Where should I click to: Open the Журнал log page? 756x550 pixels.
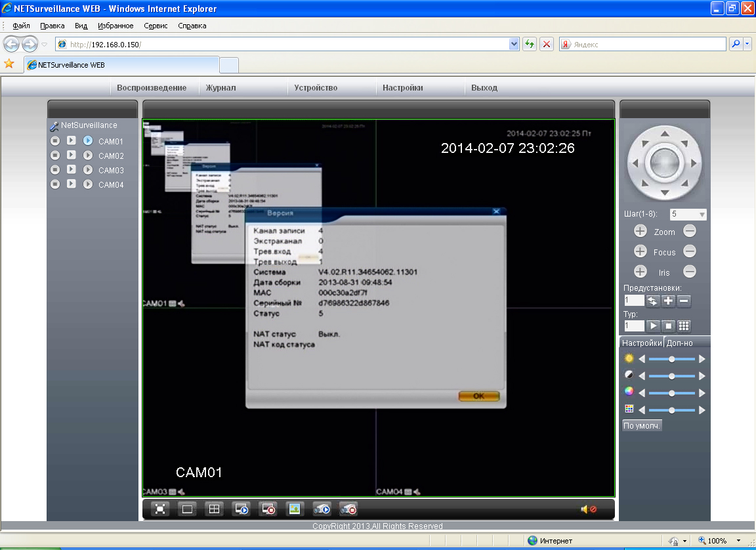pyautogui.click(x=220, y=88)
